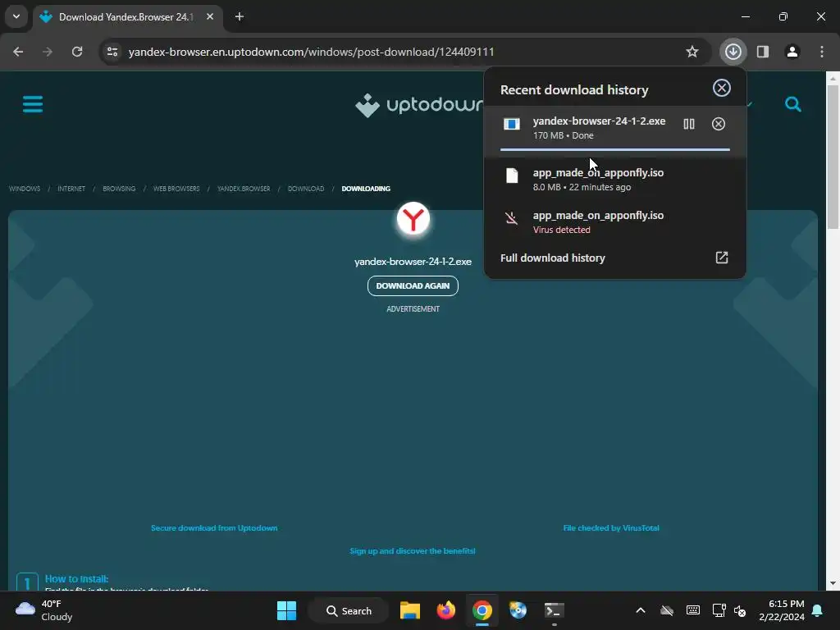Open the tab search dropdown
The image size is (840, 630).
(x=16, y=16)
